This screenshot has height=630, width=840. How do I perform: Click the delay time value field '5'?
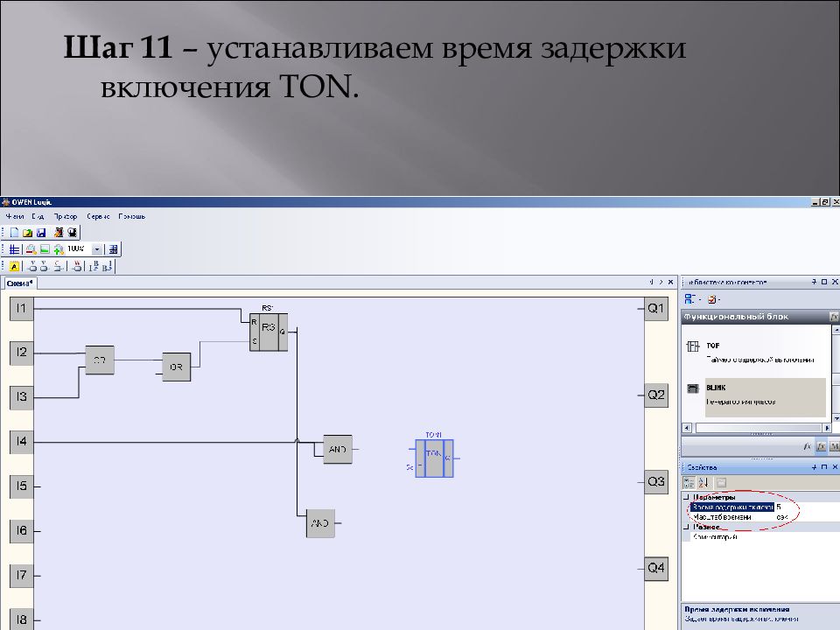tap(807, 507)
